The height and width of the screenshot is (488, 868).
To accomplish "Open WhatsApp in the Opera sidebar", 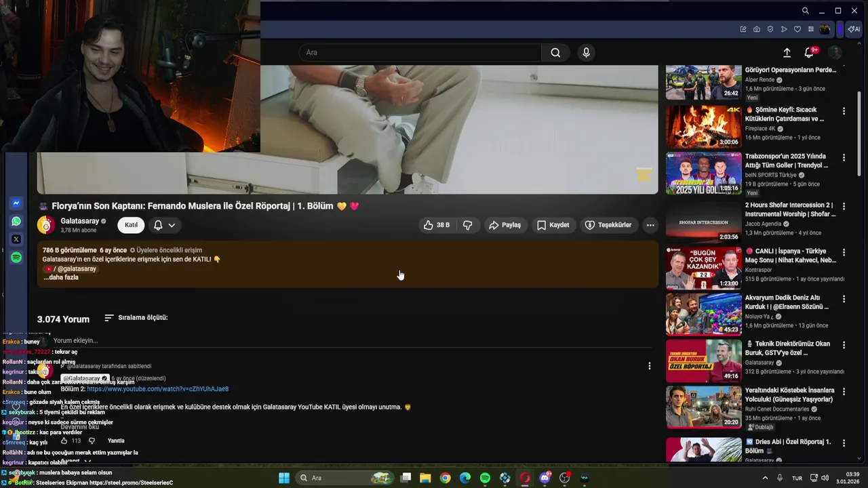I will point(16,221).
